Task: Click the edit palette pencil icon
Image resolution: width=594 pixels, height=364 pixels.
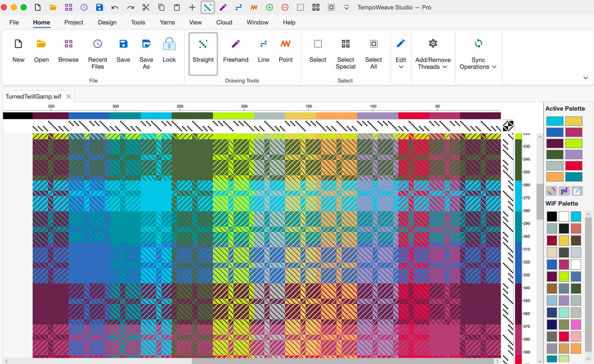Action: tap(577, 191)
